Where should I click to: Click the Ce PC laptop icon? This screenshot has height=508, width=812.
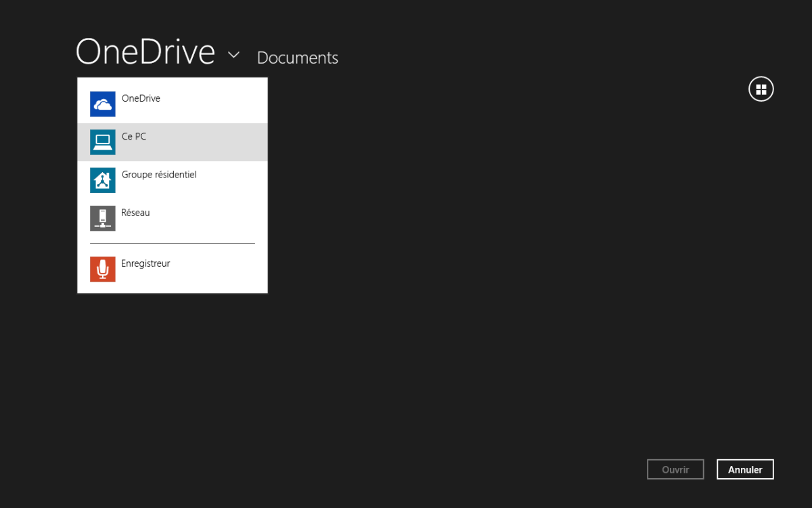103,142
